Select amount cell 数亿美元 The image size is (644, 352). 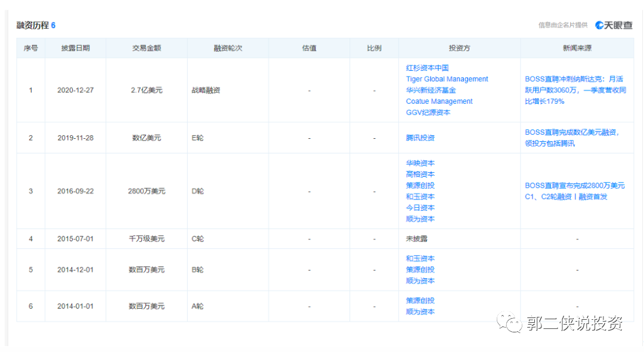[x=147, y=138]
